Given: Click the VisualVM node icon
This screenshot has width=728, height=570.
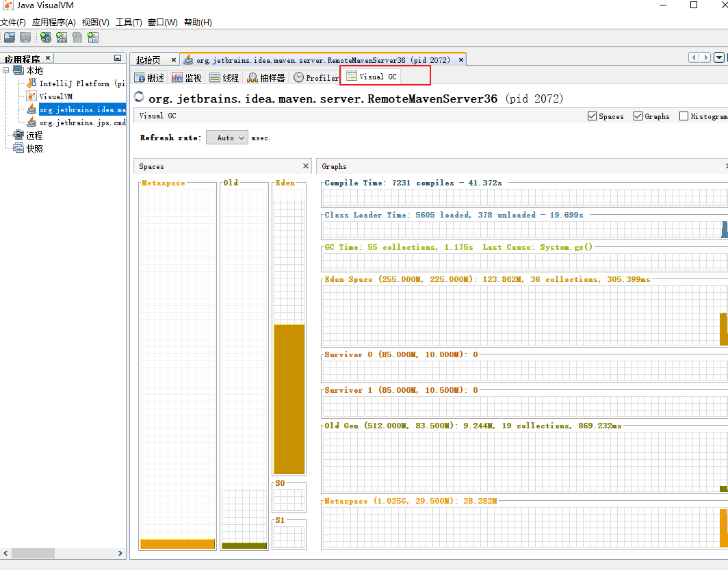Looking at the screenshot, I should click(31, 96).
